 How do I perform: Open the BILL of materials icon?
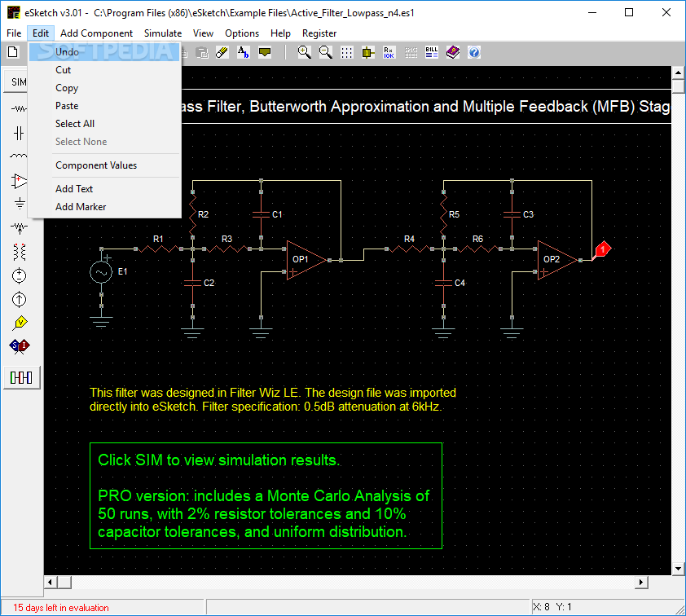(x=431, y=52)
